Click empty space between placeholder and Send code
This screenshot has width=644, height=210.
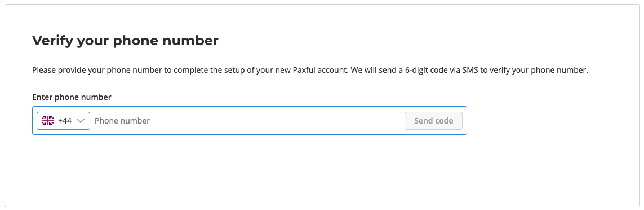pyautogui.click(x=275, y=121)
